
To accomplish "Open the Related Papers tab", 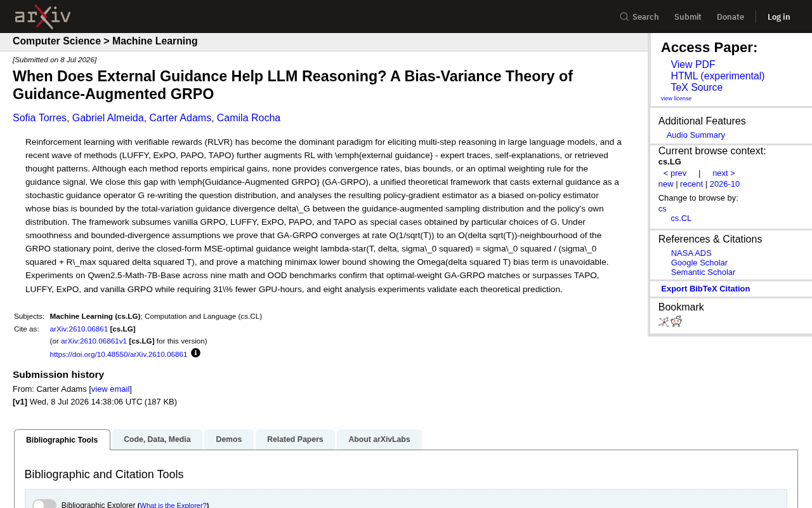I will tap(295, 439).
